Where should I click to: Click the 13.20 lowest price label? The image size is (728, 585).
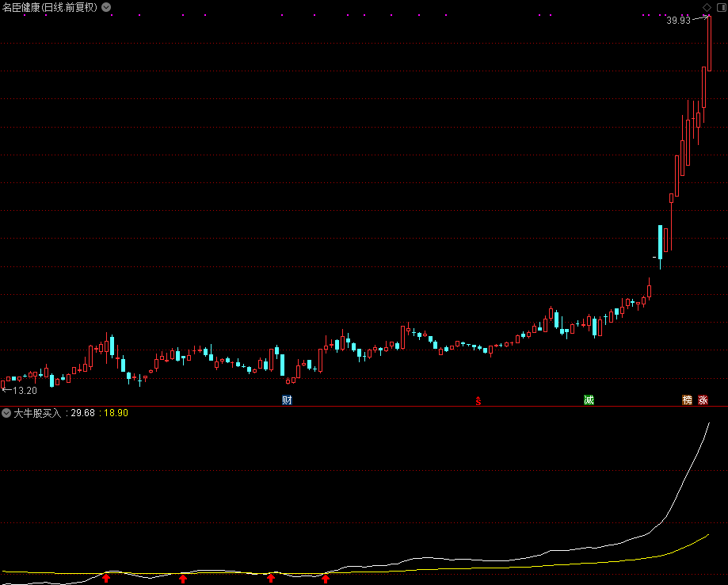[25, 391]
